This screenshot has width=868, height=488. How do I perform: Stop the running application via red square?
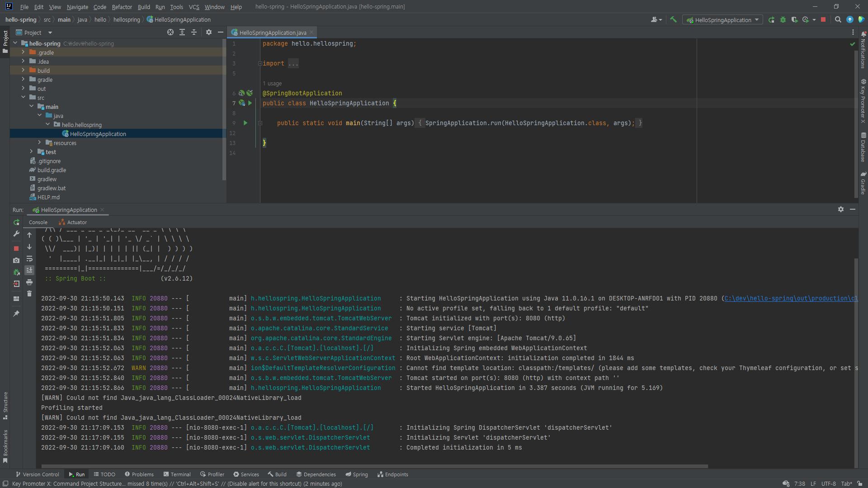(823, 20)
